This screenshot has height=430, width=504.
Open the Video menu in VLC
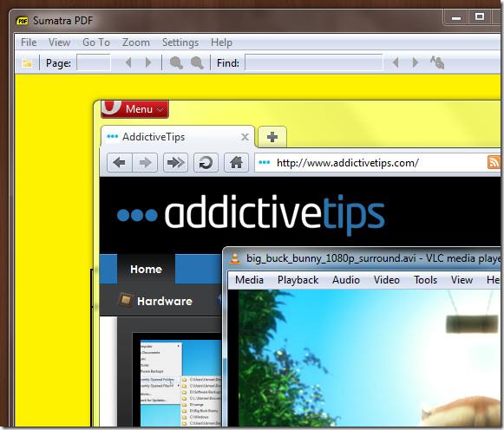click(x=387, y=280)
